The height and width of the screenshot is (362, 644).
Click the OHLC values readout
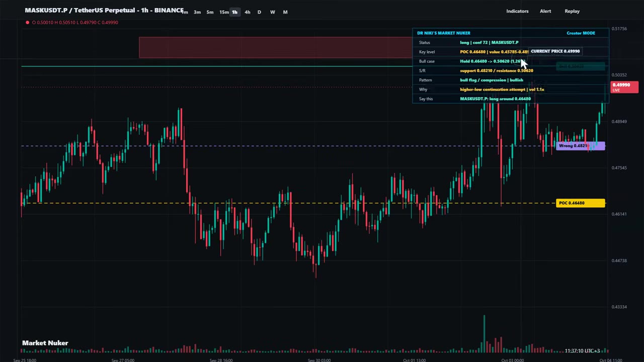pyautogui.click(x=75, y=22)
